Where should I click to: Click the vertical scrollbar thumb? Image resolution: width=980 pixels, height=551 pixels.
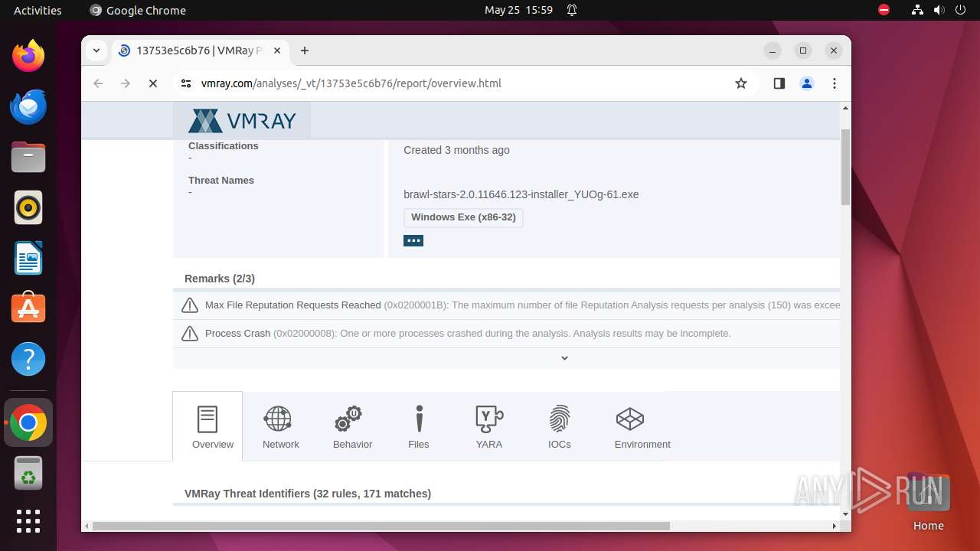coord(845,167)
